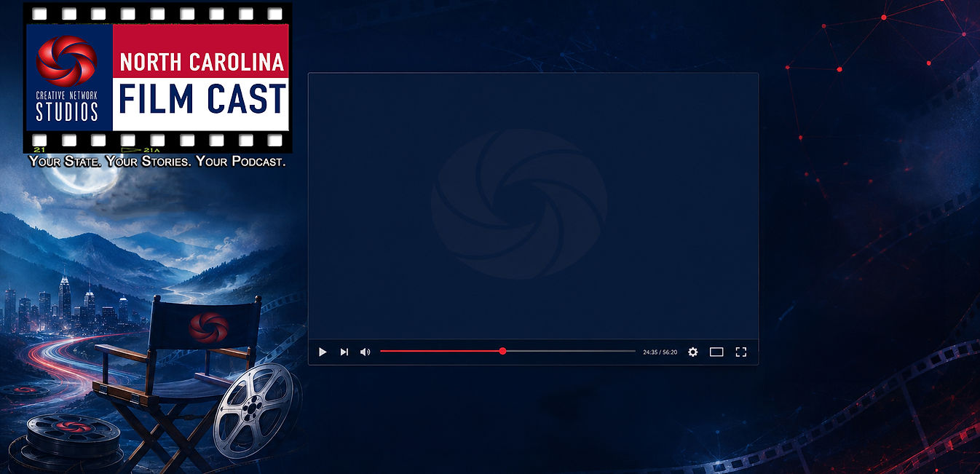Seek using the video progress bar track
The width and height of the screenshot is (980, 474).
pos(507,351)
